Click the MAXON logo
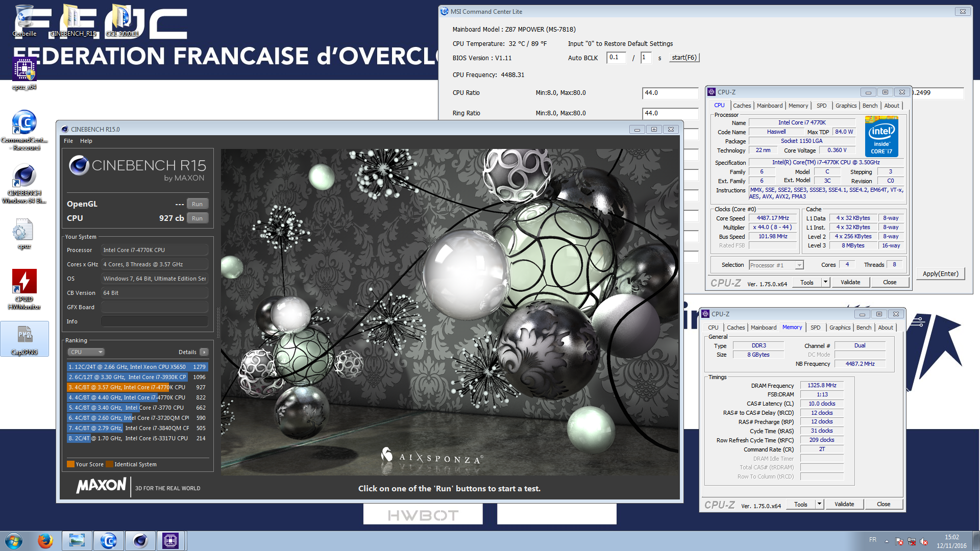 pyautogui.click(x=101, y=486)
